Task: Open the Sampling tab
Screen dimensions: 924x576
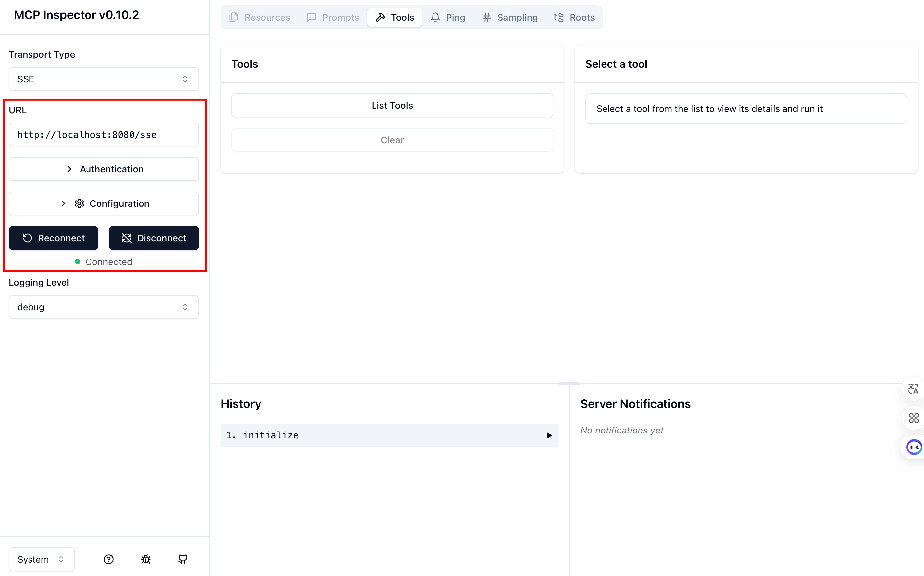Action: click(x=510, y=17)
